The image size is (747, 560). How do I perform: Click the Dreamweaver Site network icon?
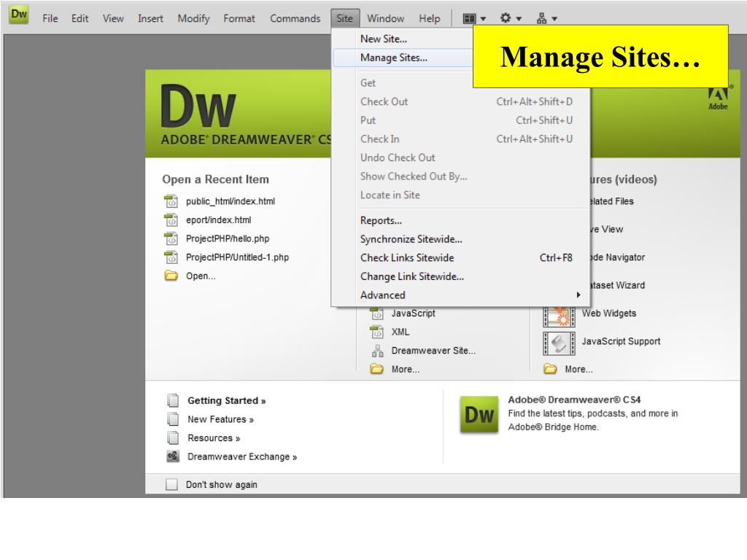coord(377,351)
